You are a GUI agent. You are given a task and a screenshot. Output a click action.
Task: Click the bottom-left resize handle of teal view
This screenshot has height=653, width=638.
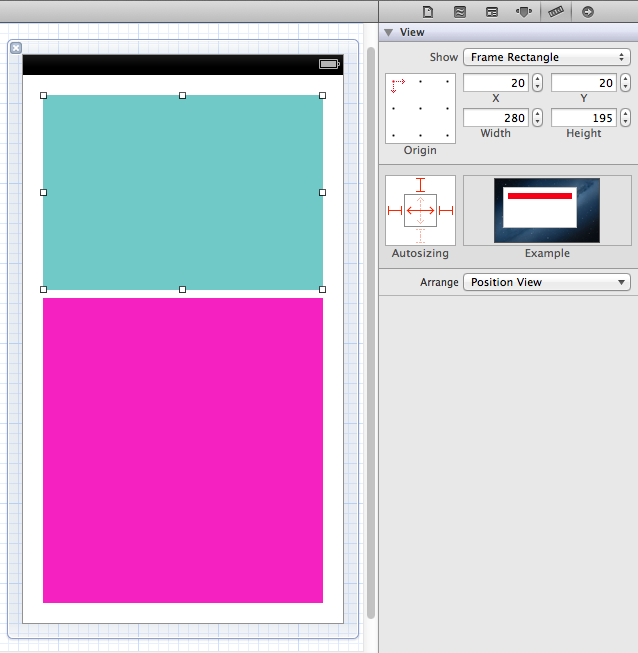[x=43, y=289]
